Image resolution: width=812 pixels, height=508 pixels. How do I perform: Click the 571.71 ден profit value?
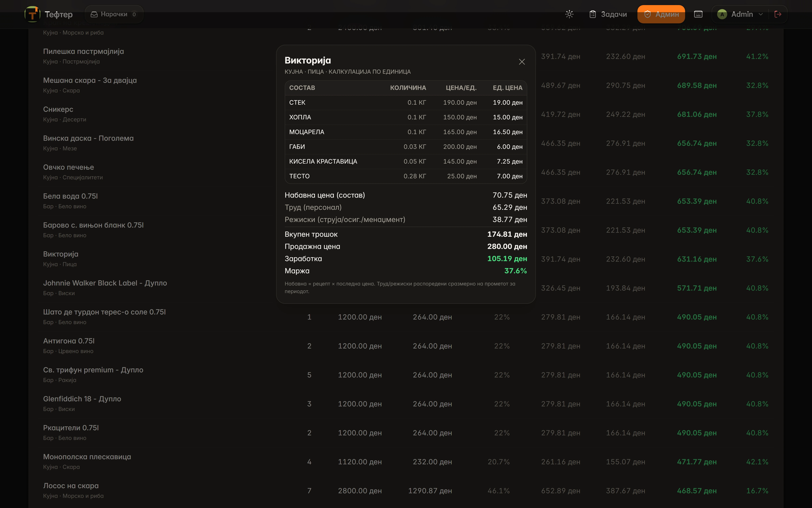[x=697, y=288]
